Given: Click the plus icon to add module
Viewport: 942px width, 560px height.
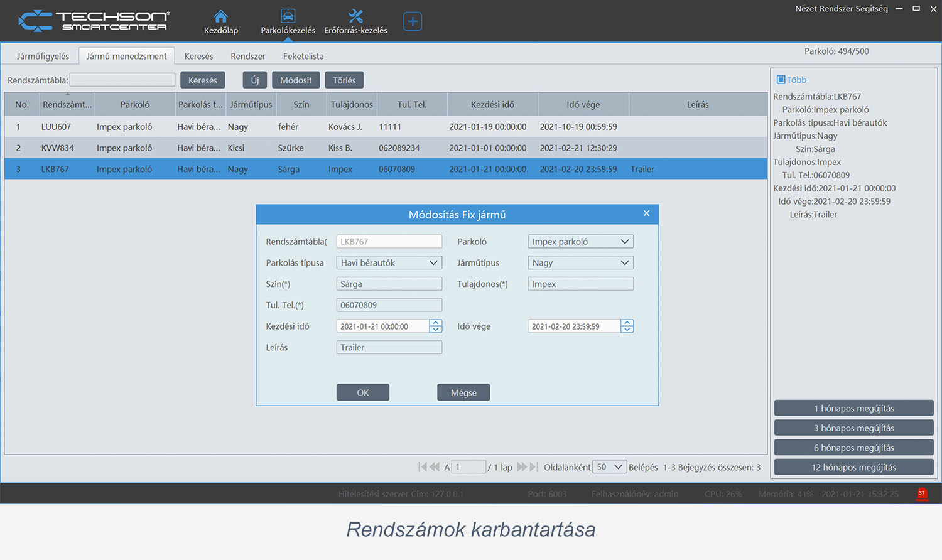Looking at the screenshot, I should click(x=412, y=21).
